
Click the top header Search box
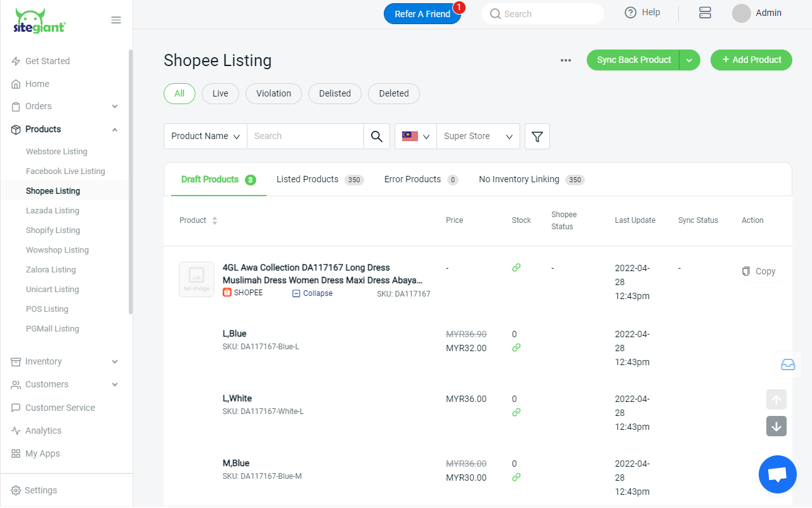542,14
